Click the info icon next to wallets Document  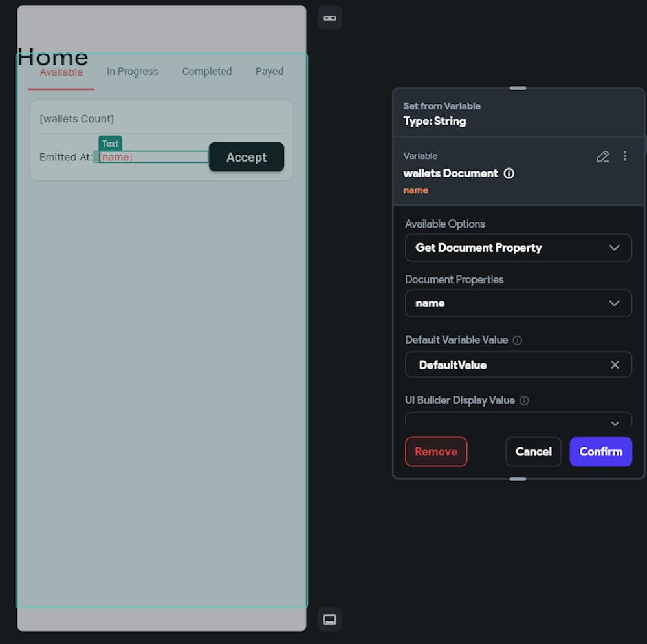point(509,173)
